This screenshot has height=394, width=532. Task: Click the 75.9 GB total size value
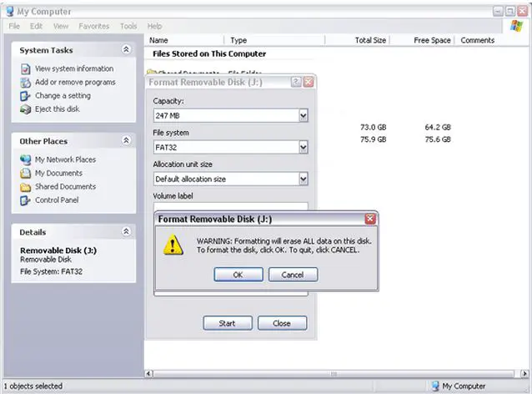[374, 139]
